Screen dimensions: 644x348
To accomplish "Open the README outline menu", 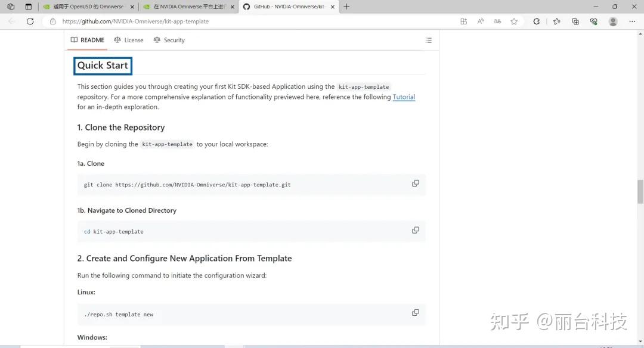I will click(428, 40).
